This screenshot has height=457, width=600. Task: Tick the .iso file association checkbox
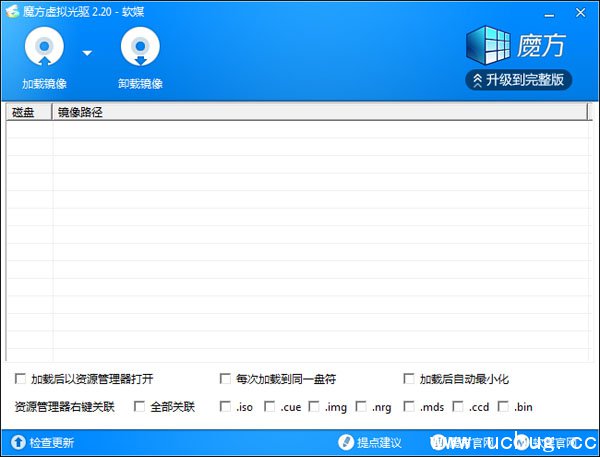pos(224,407)
